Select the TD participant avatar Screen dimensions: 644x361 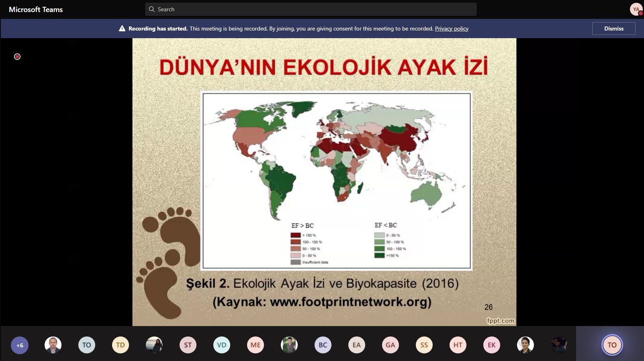coord(121,345)
